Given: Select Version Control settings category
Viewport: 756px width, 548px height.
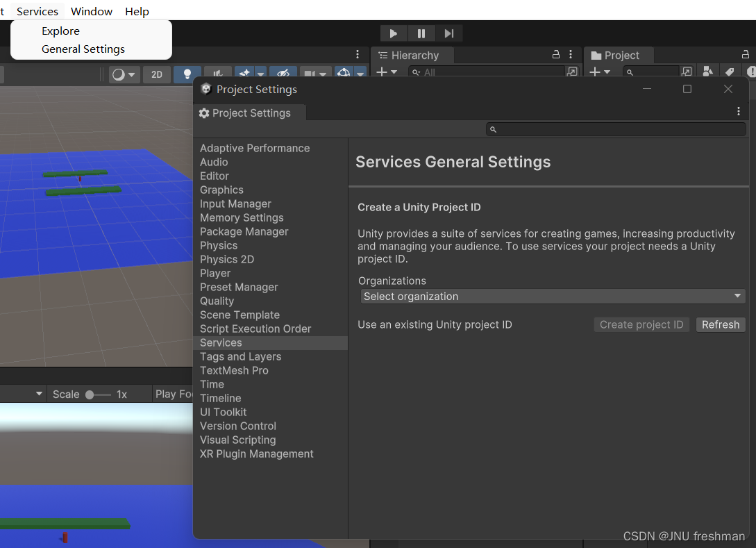Looking at the screenshot, I should [238, 426].
